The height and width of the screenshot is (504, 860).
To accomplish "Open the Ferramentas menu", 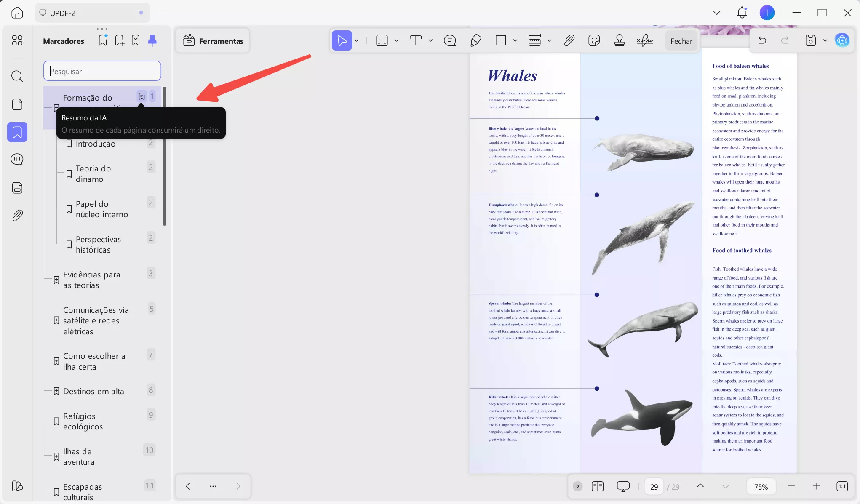I will tap(213, 41).
